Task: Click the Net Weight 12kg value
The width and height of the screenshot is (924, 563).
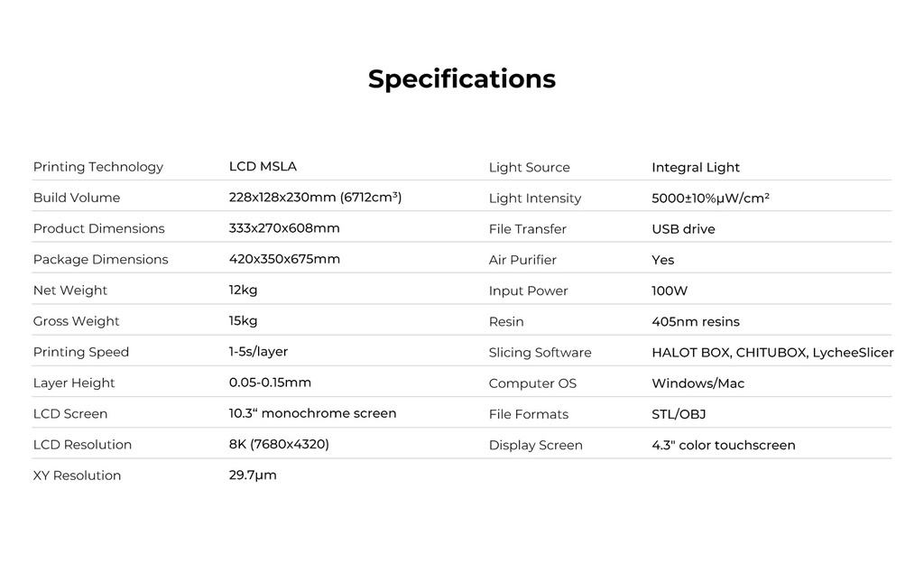Action: click(x=243, y=291)
